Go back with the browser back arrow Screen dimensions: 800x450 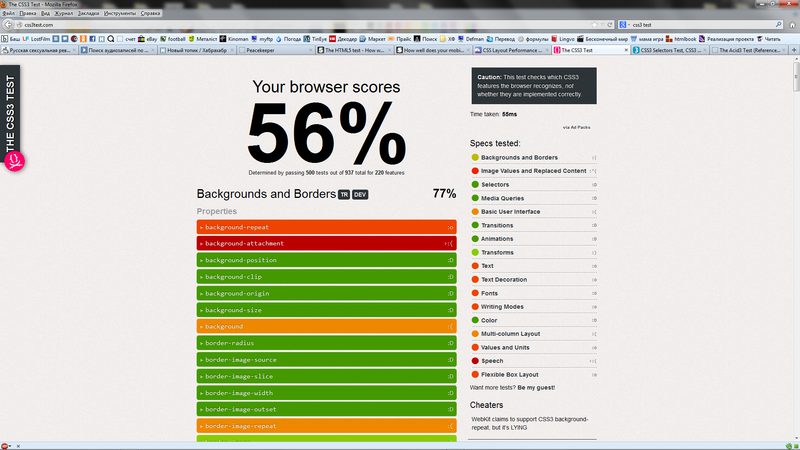coord(8,24)
